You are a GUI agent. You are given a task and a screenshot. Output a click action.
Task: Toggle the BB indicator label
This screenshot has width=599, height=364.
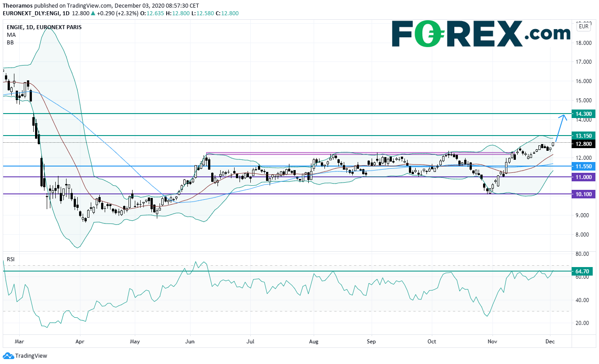(10, 42)
